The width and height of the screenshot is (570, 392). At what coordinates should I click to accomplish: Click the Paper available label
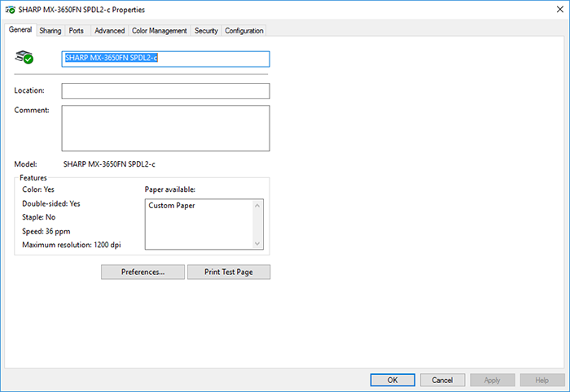click(x=169, y=189)
